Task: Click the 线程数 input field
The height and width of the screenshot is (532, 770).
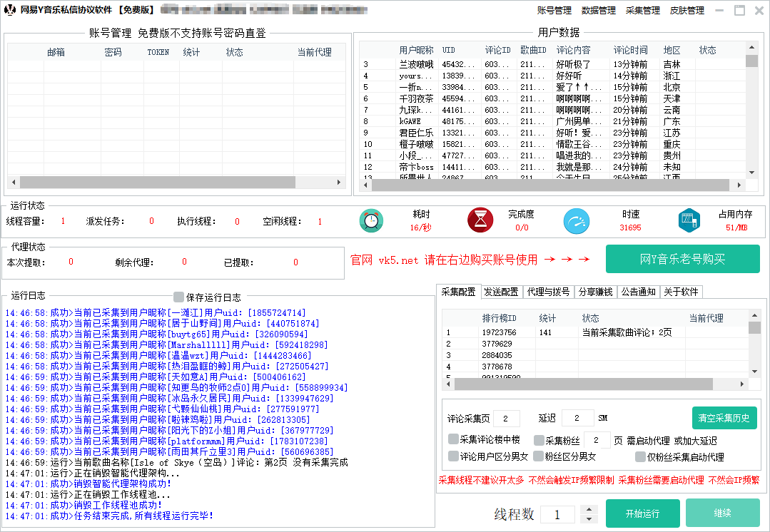Action: [x=558, y=514]
